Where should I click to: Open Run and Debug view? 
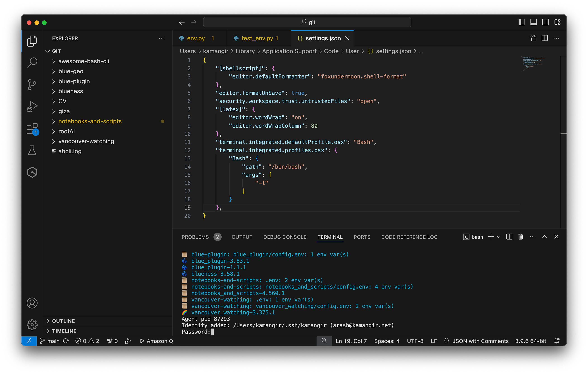click(x=32, y=107)
